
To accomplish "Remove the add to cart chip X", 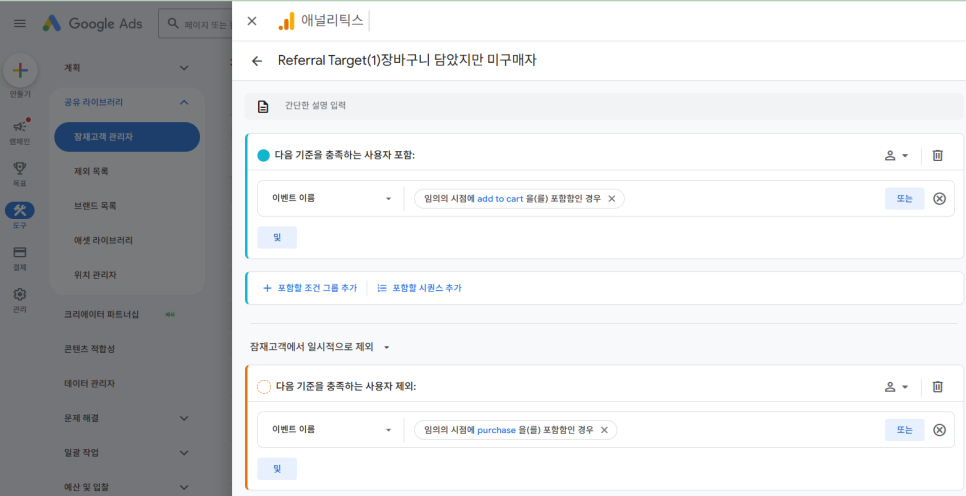I will [611, 198].
